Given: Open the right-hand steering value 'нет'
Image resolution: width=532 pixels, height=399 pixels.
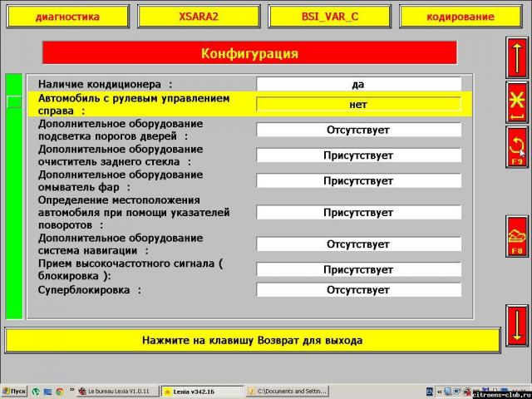Looking at the screenshot, I should click(x=358, y=104).
